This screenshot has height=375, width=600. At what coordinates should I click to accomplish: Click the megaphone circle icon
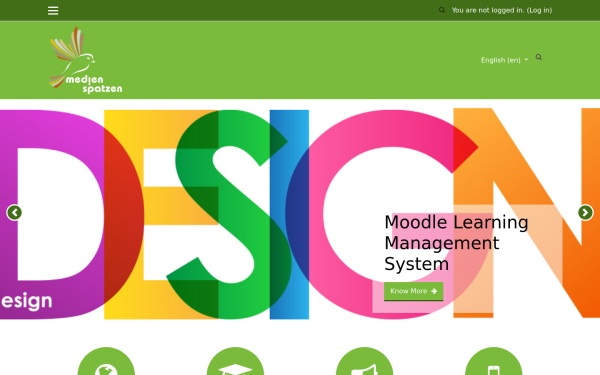(x=364, y=361)
